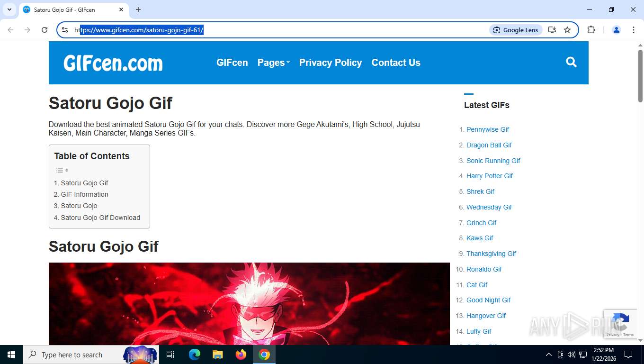Open File Explorer from the taskbar

pos(217,355)
